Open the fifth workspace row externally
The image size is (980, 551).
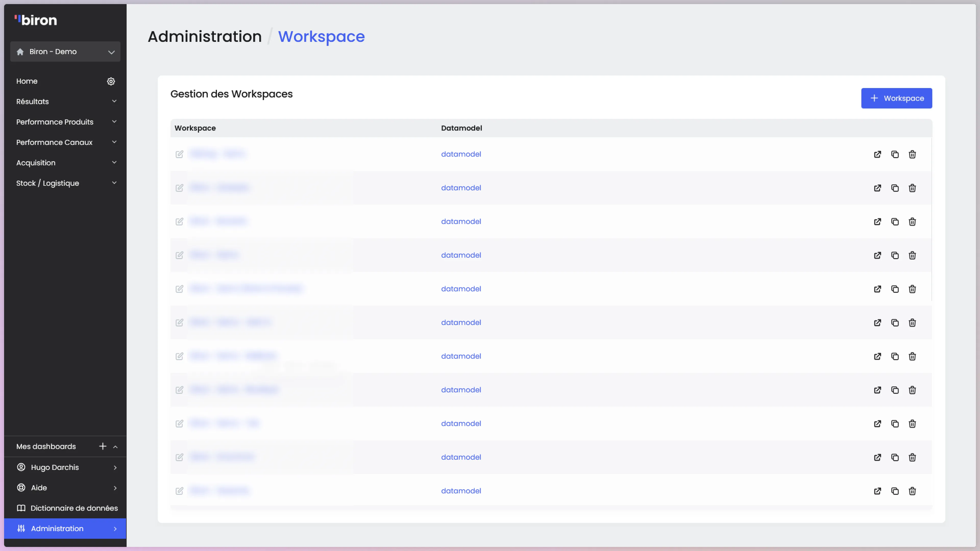tap(877, 289)
